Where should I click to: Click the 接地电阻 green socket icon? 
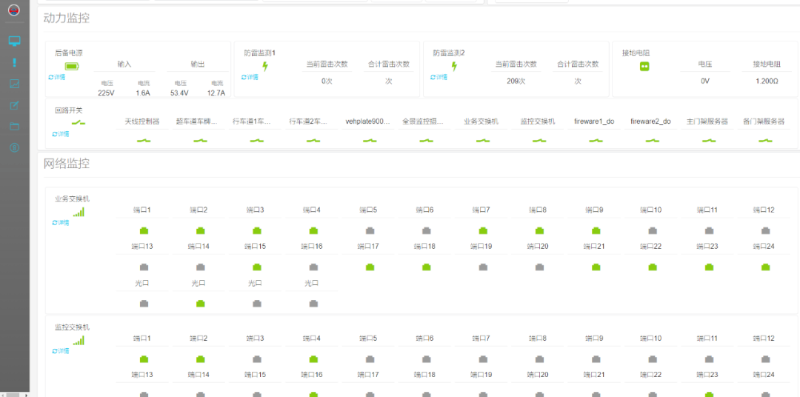click(644, 66)
